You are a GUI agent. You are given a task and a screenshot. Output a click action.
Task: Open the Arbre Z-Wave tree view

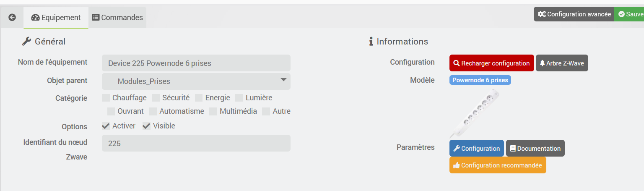tap(562, 63)
